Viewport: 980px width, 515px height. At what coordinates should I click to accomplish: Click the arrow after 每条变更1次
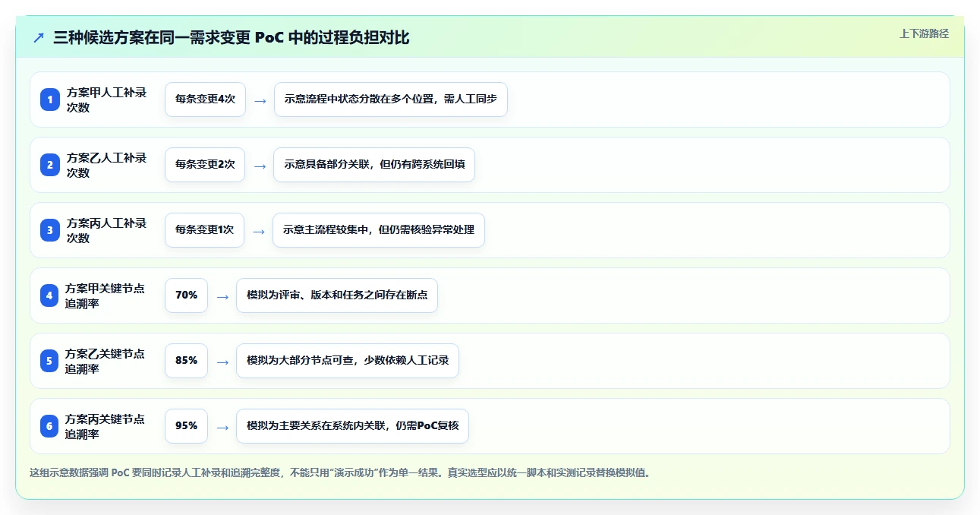click(x=259, y=231)
